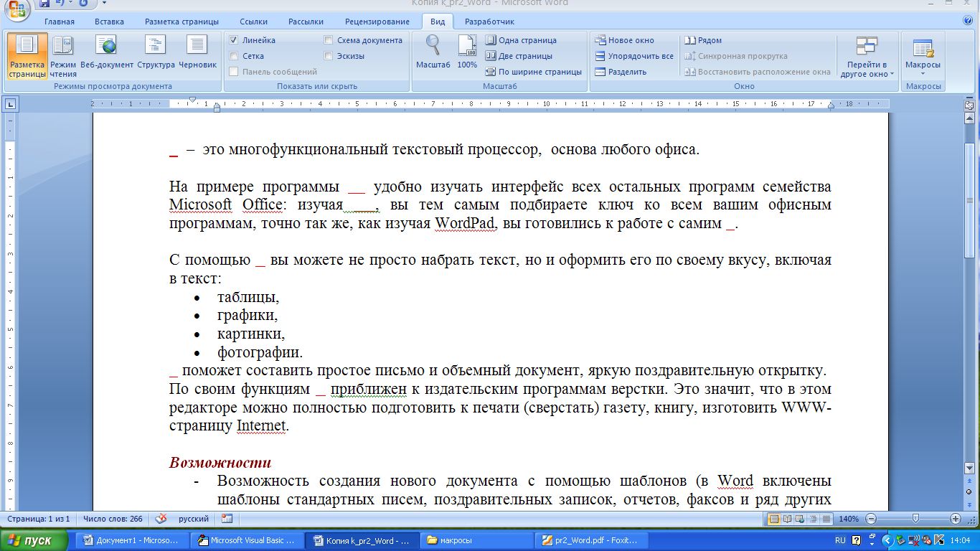Click Previous page double-arrow button
Screen dimensions: 980x551
[x=969, y=481]
